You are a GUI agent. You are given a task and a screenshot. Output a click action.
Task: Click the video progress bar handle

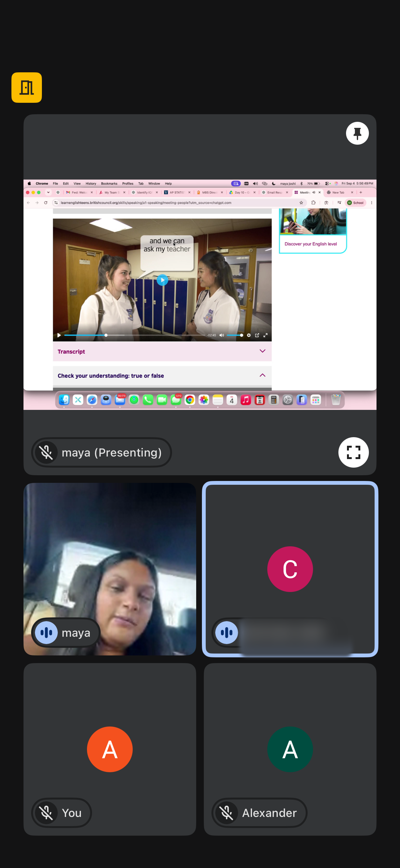(x=106, y=335)
